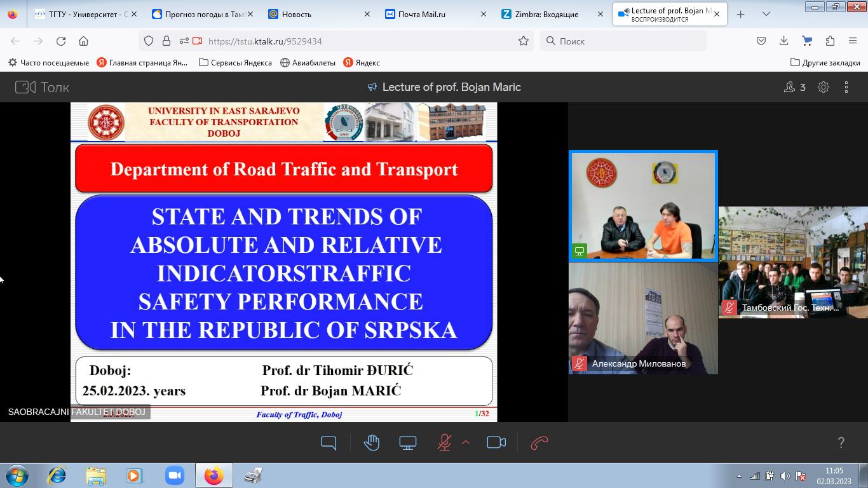Open extensions puzzle icon

[x=830, y=41]
